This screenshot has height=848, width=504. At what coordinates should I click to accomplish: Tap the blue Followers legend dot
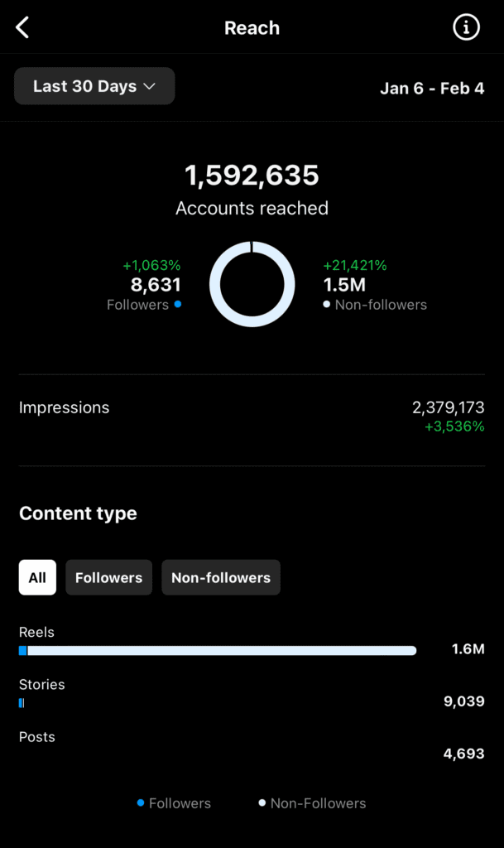point(141,802)
